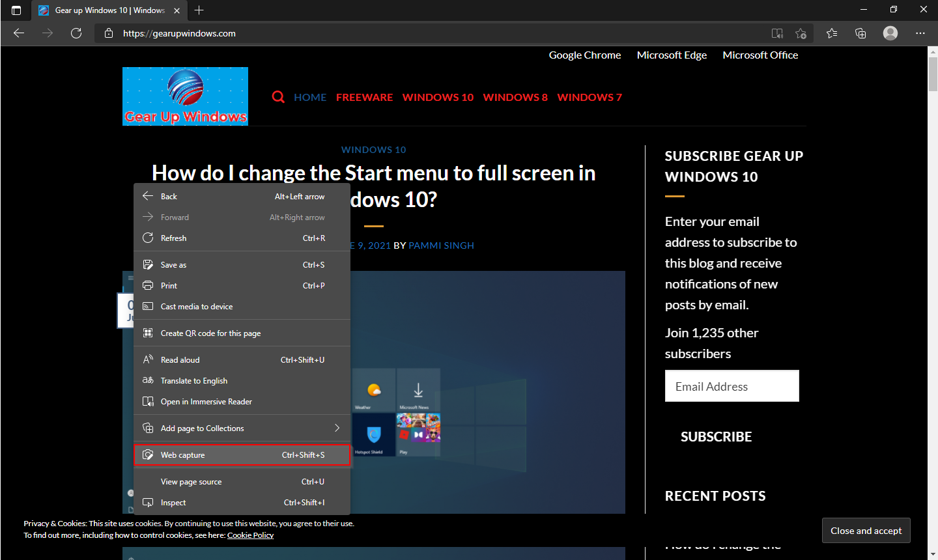The width and height of the screenshot is (938, 560).
Task: Open a new tab with plus button
Action: (x=199, y=10)
